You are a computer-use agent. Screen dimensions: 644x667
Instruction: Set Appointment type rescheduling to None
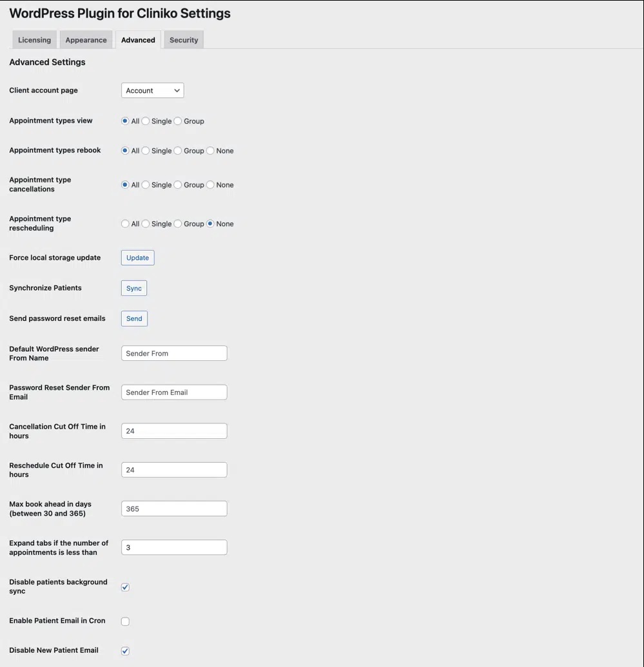pyautogui.click(x=210, y=224)
